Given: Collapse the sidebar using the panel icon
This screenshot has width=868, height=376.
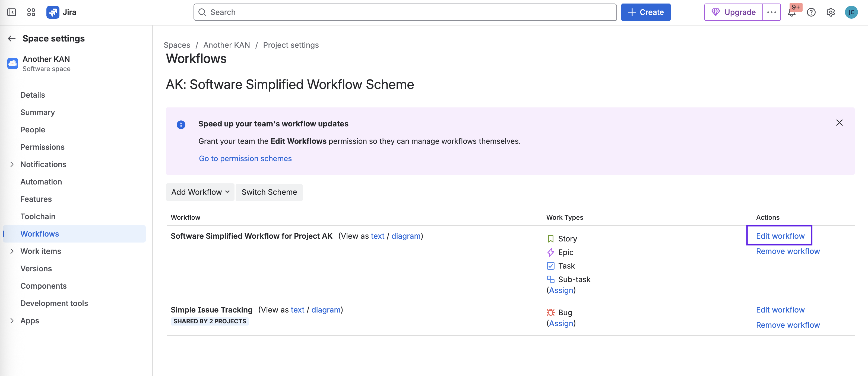Looking at the screenshot, I should click(x=11, y=12).
